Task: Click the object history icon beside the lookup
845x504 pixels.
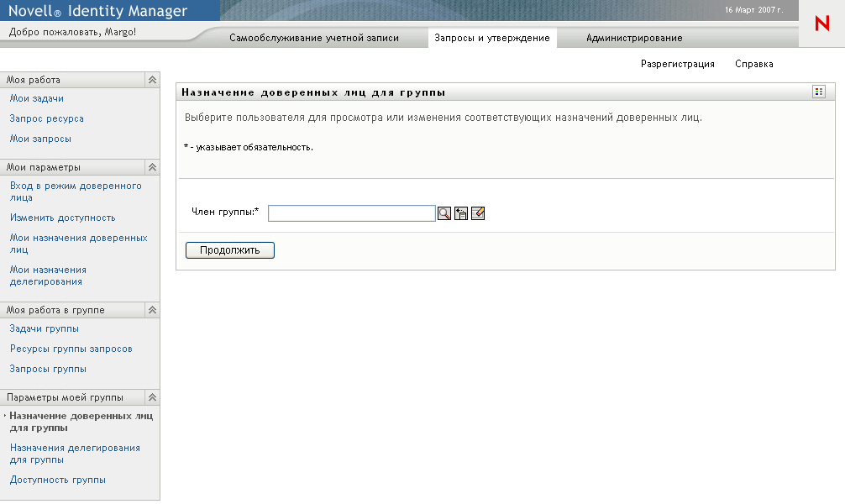Action: click(x=461, y=213)
